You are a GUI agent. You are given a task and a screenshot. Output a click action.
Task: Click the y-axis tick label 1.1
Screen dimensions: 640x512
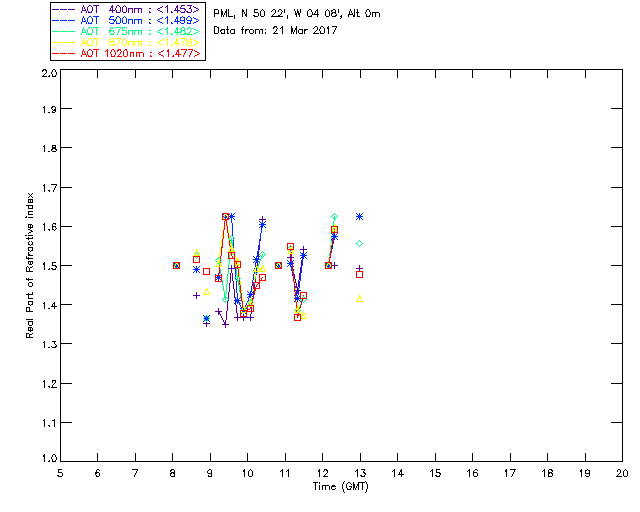click(49, 423)
